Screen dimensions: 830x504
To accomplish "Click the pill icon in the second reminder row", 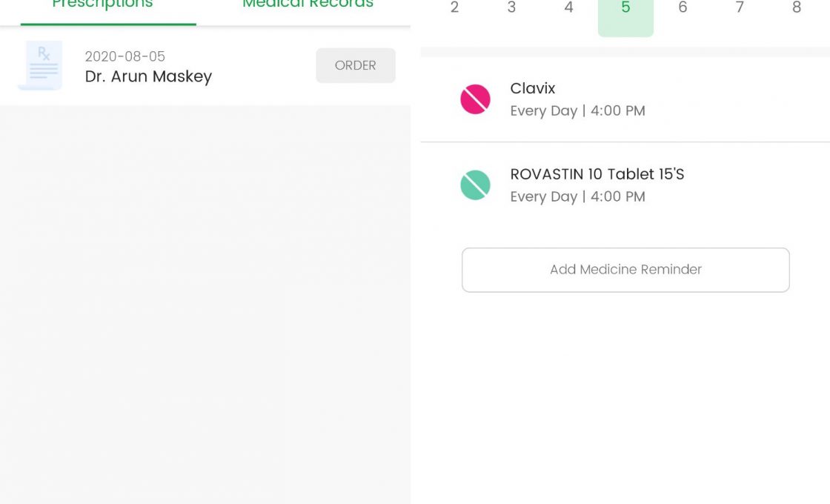I will [x=475, y=185].
